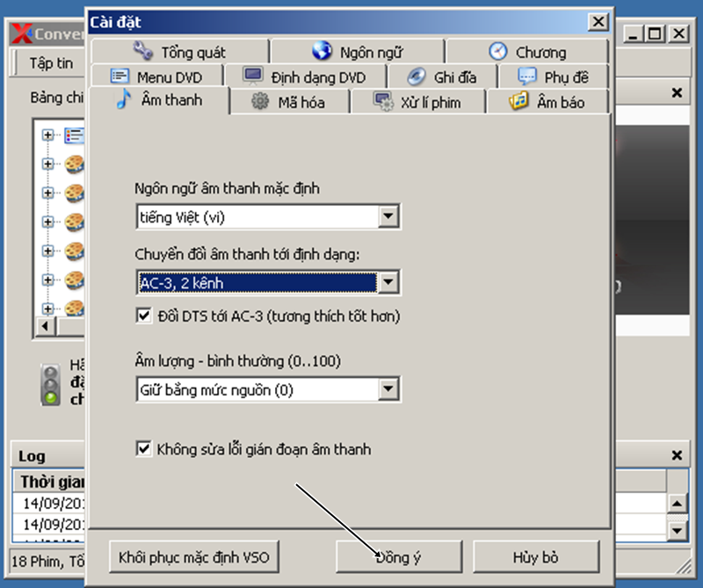Image resolution: width=703 pixels, height=588 pixels.
Task: Click the monitor icon for Định dạng DVD
Action: (x=253, y=76)
